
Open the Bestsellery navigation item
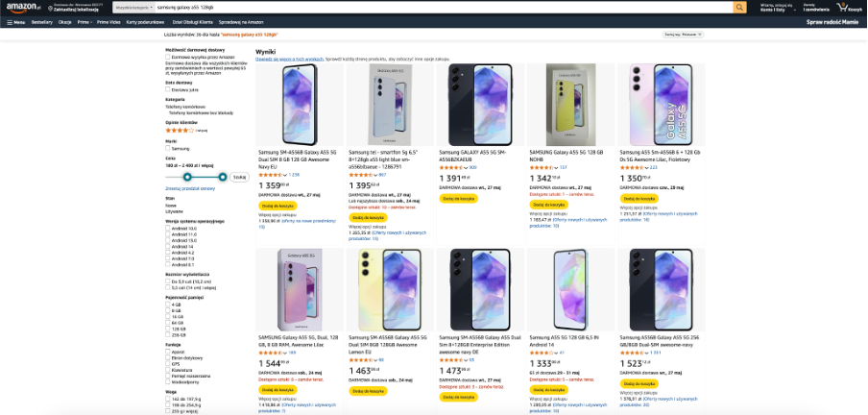click(x=42, y=20)
